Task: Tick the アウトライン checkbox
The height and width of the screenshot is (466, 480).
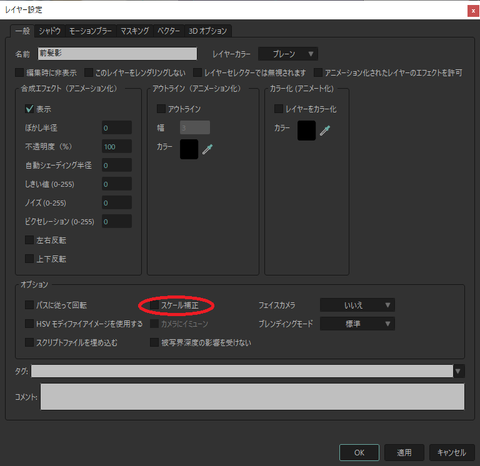Action: tap(161, 109)
